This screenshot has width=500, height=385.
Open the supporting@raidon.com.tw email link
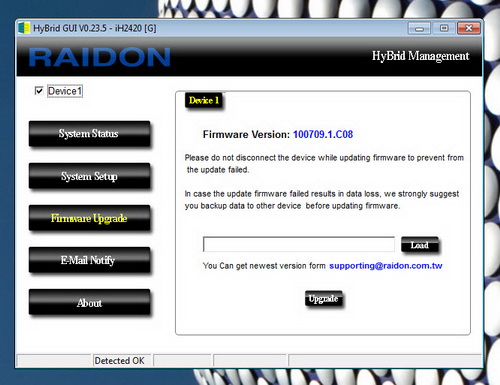coord(386,266)
